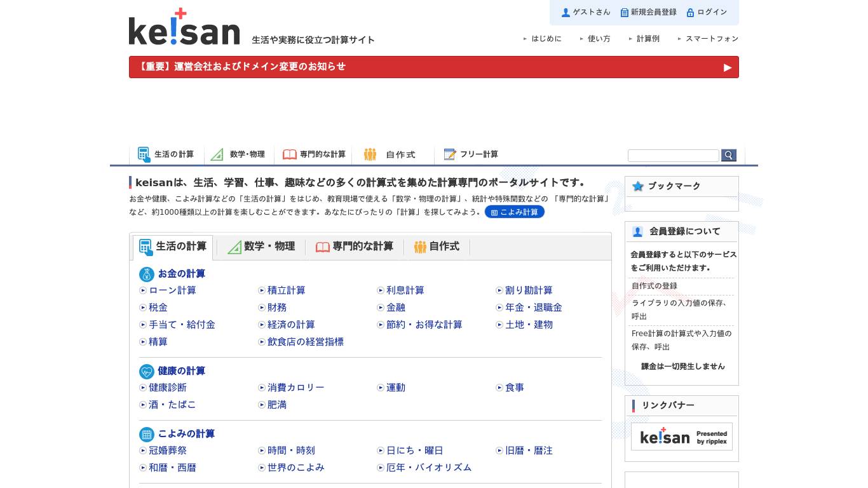Open the 飲食店の経営指標 link
Image resolution: width=868 pixels, height=488 pixels.
[306, 342]
